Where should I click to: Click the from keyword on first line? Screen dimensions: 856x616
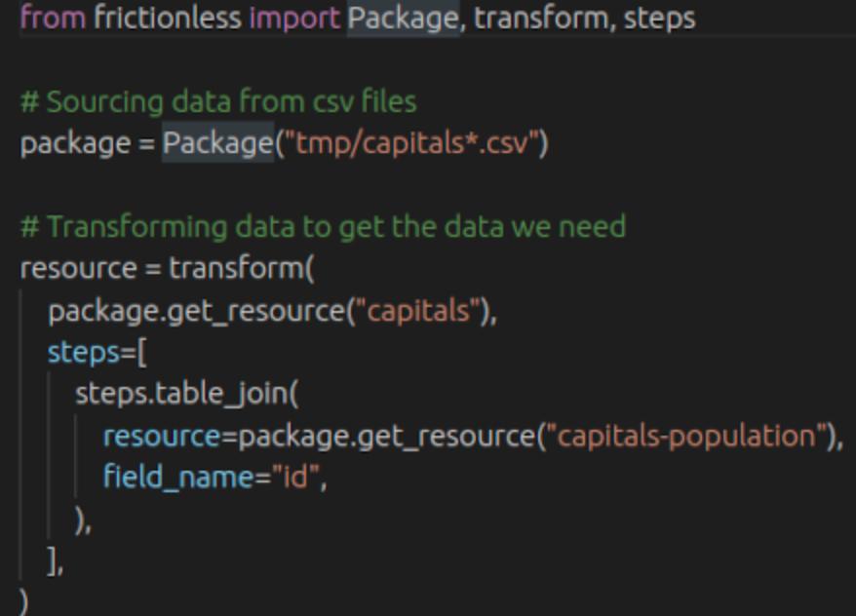(53, 18)
